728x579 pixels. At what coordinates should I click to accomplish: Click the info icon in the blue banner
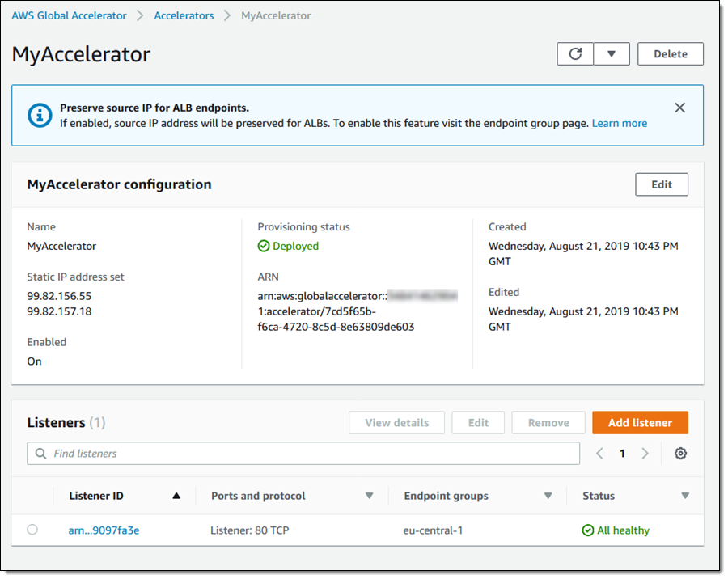coord(40,115)
